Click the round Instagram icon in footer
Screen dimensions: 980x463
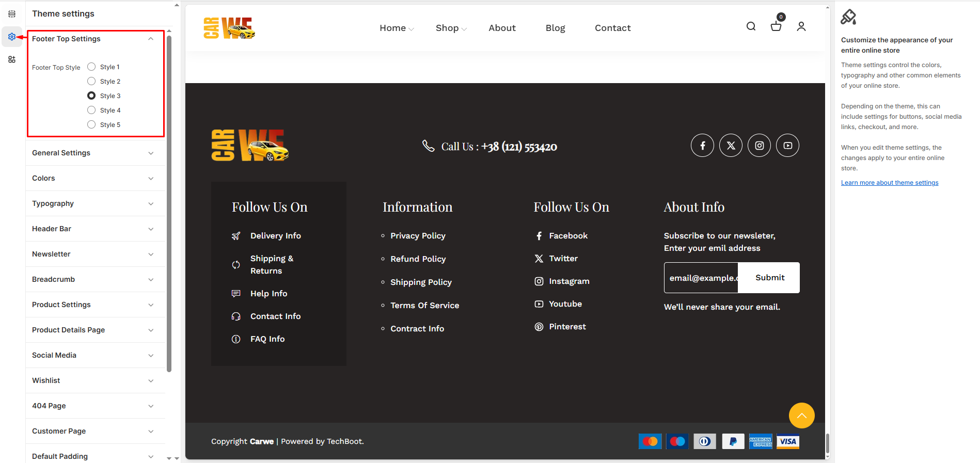click(759, 146)
